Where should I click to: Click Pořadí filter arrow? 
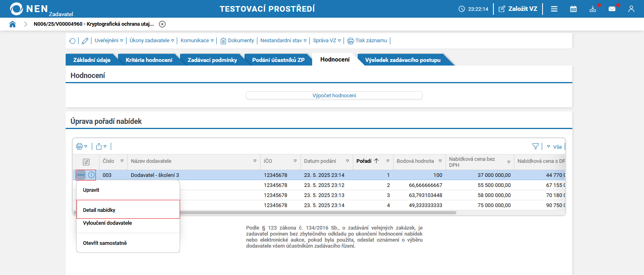(388, 161)
